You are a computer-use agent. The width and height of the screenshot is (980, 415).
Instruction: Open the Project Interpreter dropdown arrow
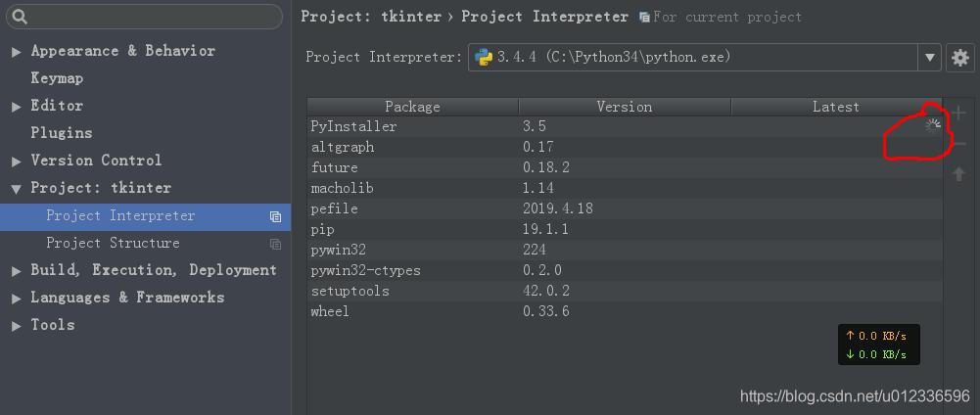[930, 58]
